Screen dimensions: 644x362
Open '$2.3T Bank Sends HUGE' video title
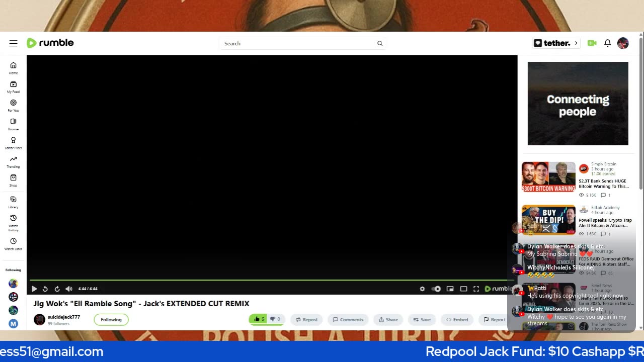coord(604,184)
